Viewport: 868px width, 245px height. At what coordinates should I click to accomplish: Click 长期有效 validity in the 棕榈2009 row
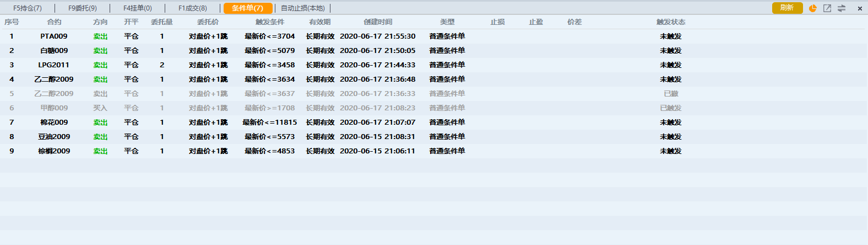320,151
